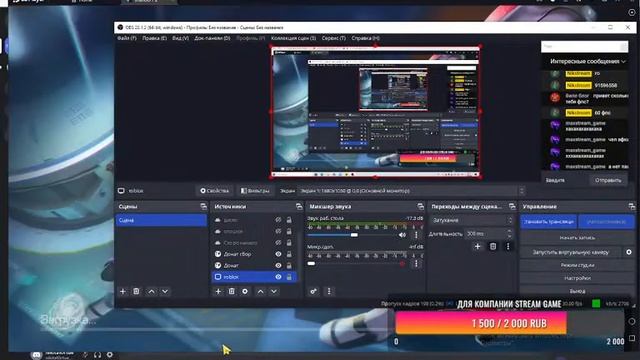The height and width of the screenshot is (360, 640).
Task: Open the Док-панели menu
Action: [212, 38]
